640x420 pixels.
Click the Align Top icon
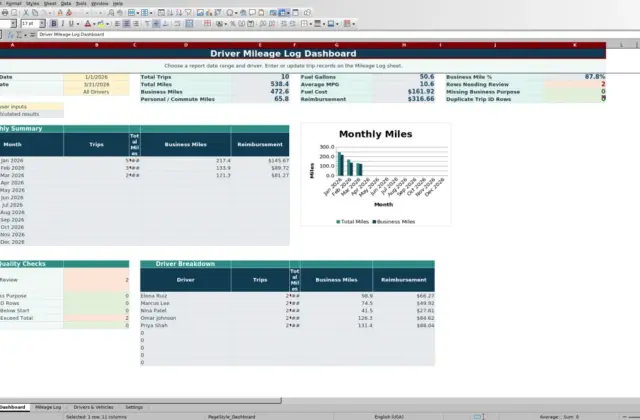click(x=147, y=24)
